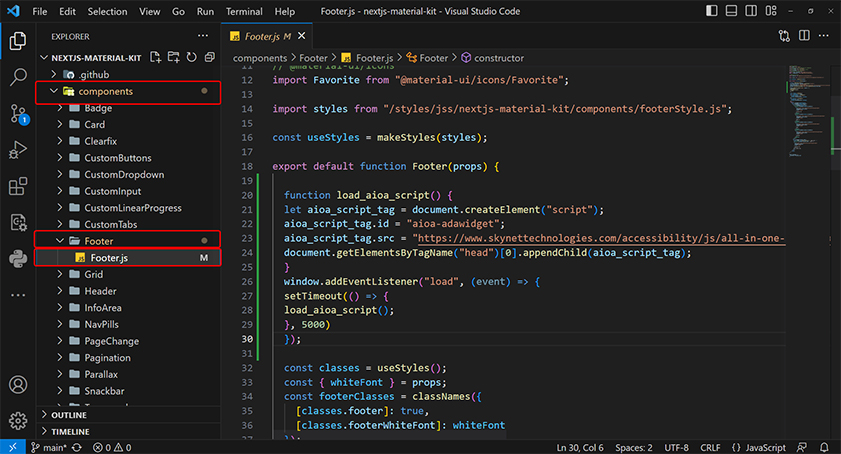Click the skynettechnologies URL in code
Viewport: 841px width, 454px height.
[601, 238]
